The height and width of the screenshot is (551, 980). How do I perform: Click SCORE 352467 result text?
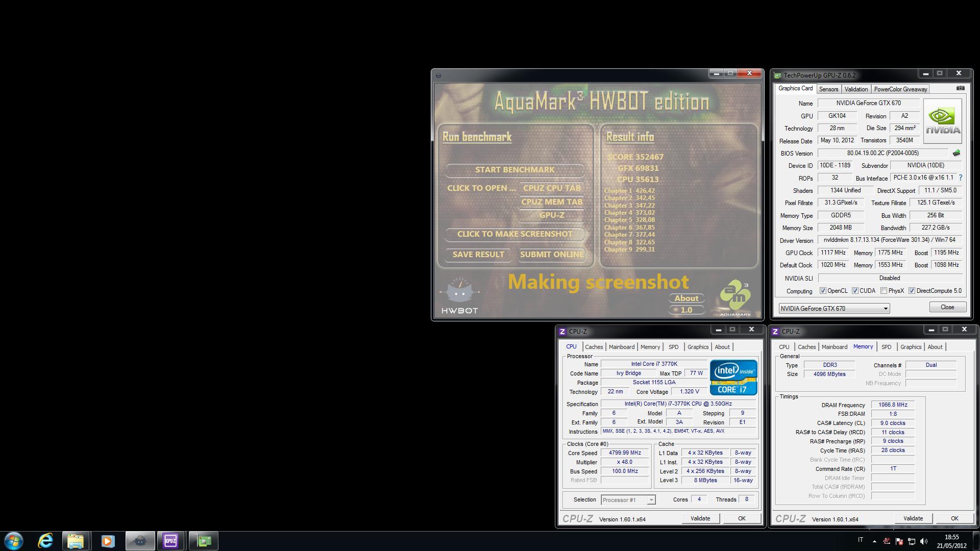(635, 157)
